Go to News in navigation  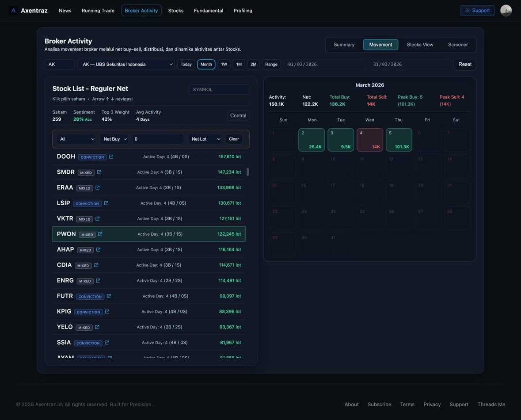pos(65,11)
